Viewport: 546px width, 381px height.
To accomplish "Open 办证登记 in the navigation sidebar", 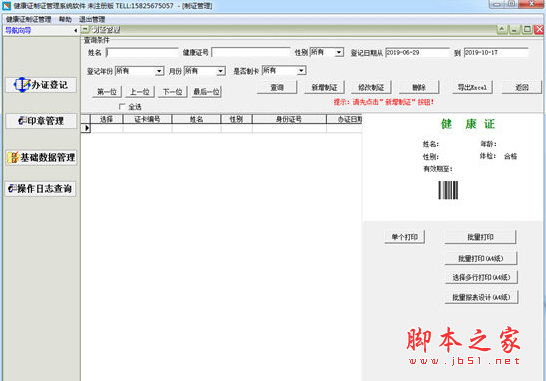I will pyautogui.click(x=41, y=85).
